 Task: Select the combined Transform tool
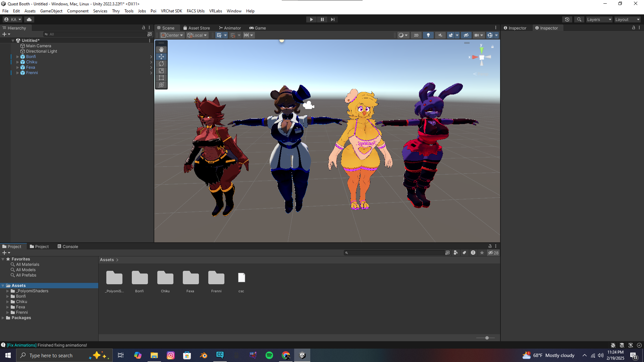point(161,85)
